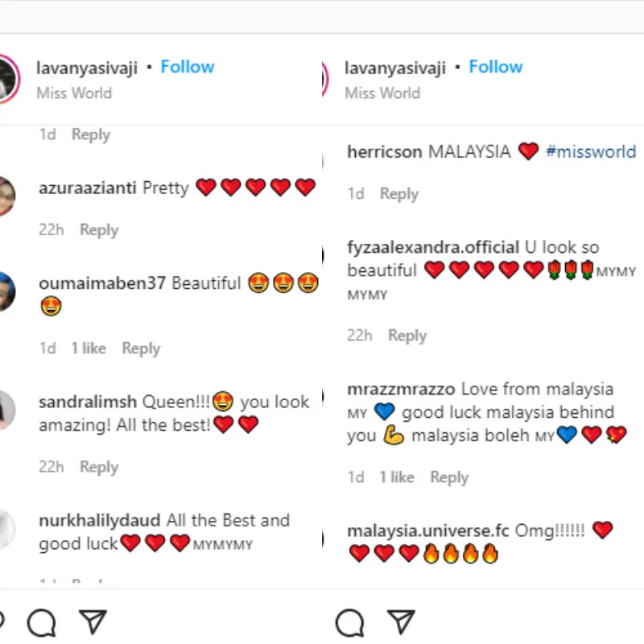View the 1 like on mrazzmrazzo's comment
This screenshot has height=644, width=644.
point(397,477)
